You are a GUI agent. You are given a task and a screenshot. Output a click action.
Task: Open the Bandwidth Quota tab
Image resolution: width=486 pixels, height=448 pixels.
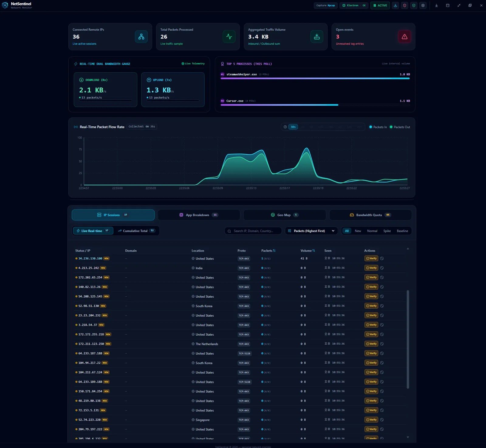tap(371, 215)
